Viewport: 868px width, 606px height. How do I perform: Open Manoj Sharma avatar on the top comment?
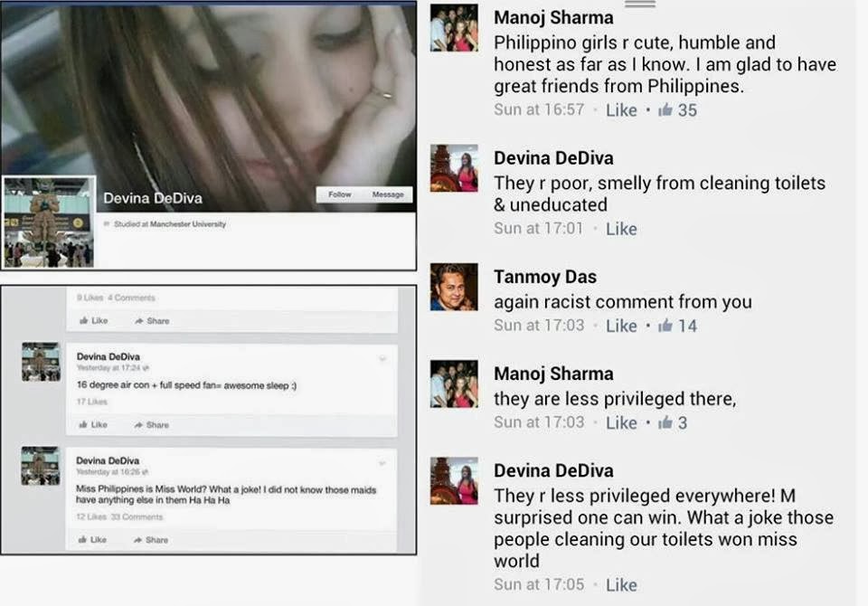(x=454, y=28)
